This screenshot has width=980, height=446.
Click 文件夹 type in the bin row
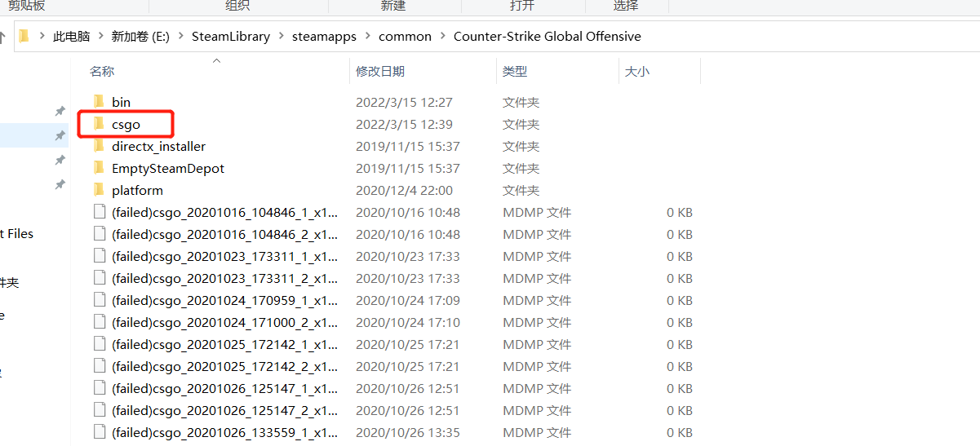[x=521, y=102]
